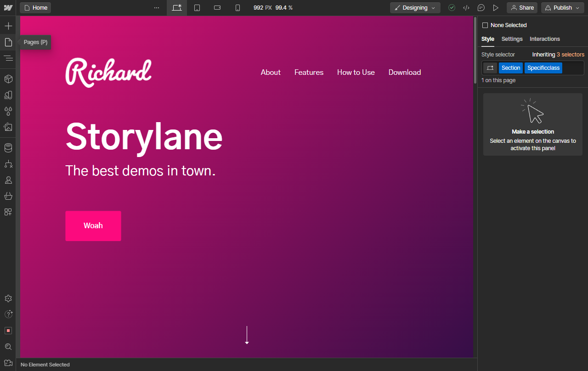The height and width of the screenshot is (371, 588).
Task: Open the comments icon
Action: [481, 8]
